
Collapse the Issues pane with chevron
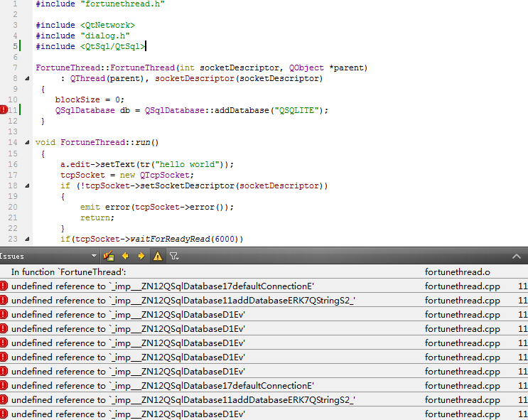(x=516, y=257)
